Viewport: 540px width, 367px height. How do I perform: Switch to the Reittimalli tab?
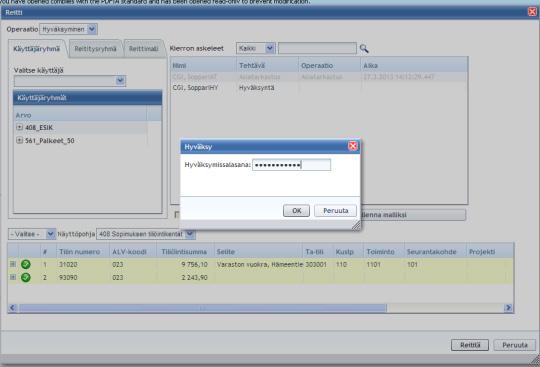[x=144, y=49]
